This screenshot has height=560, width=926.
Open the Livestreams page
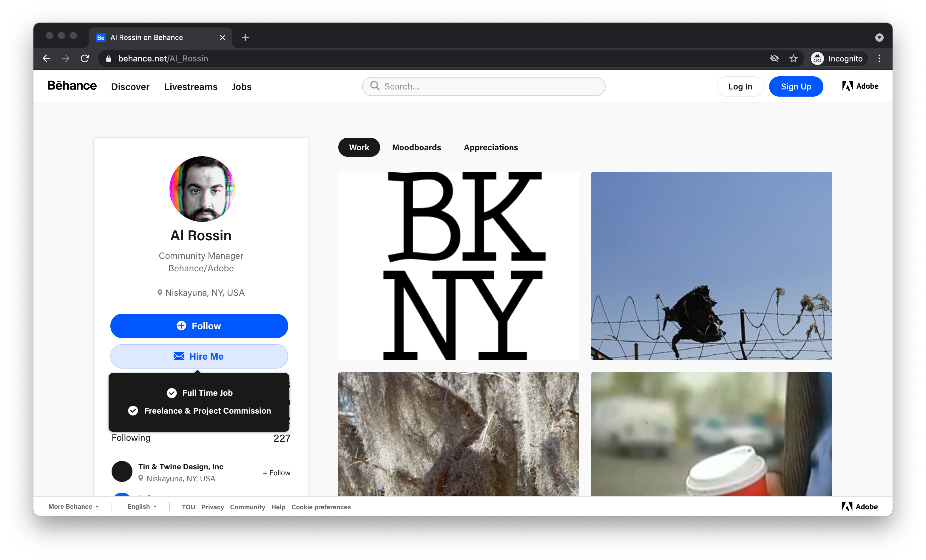tap(191, 87)
